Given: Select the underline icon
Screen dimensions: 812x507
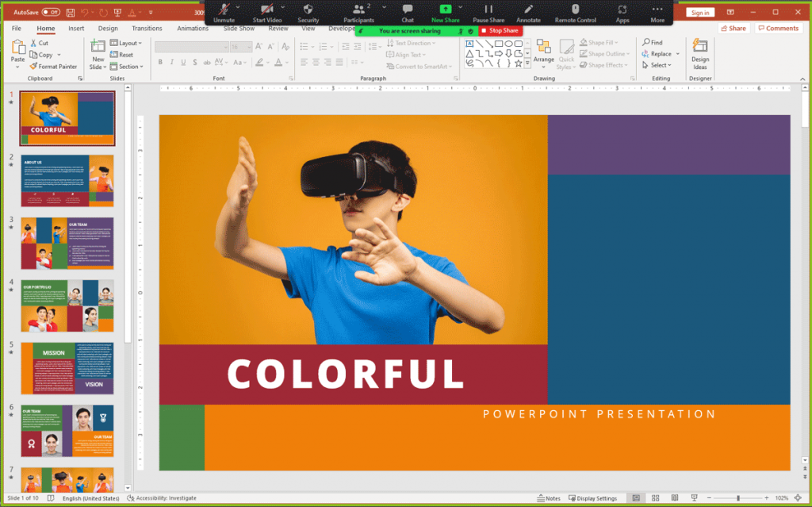Looking at the screenshot, I should (x=183, y=62).
